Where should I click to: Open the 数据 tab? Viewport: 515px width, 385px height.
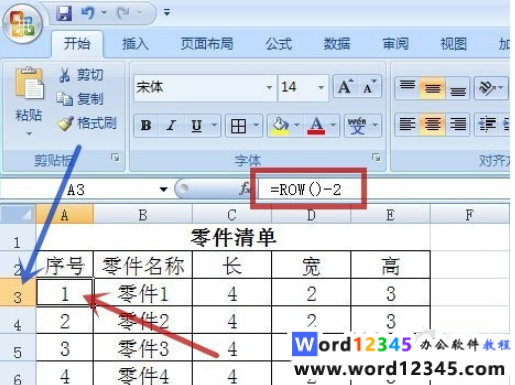click(337, 44)
